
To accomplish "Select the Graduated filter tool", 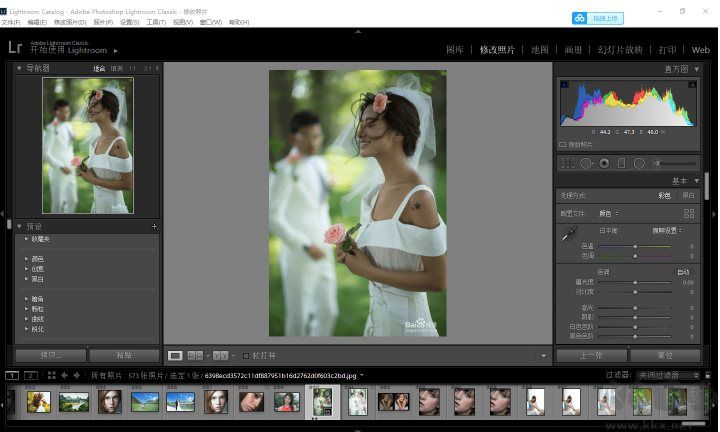I will 621,163.
